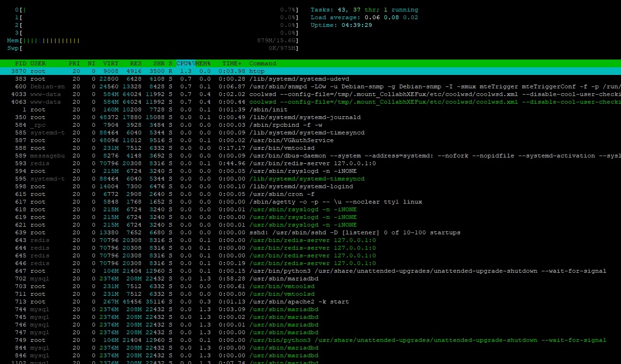Click the SHR column header
The height and width of the screenshot is (364, 621).
(158, 63)
